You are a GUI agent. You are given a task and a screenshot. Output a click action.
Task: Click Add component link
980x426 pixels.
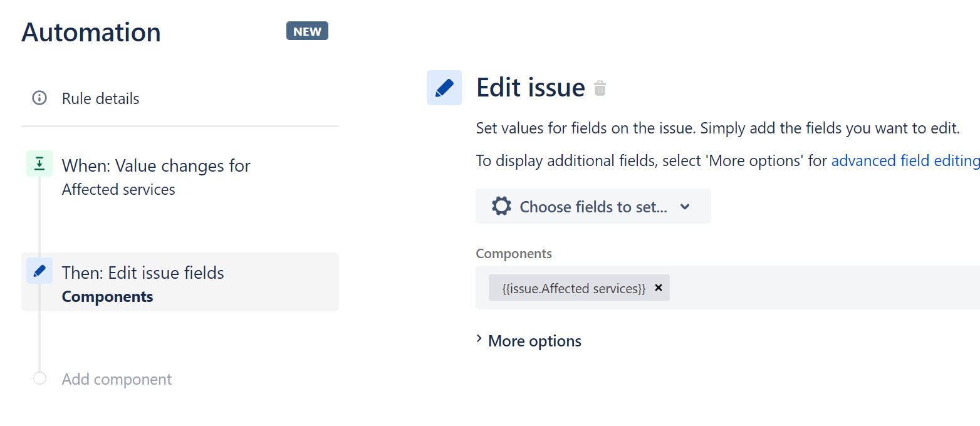(117, 379)
